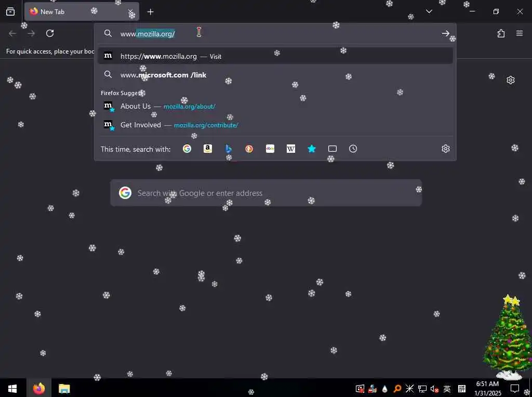Open the notification center
Screen dimensions: 532x397
pyautogui.click(x=515, y=389)
